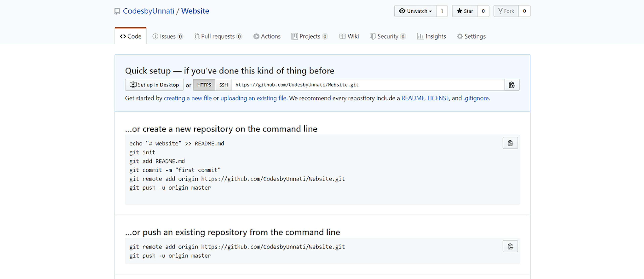Click the Pull requests tab icon

click(x=196, y=36)
